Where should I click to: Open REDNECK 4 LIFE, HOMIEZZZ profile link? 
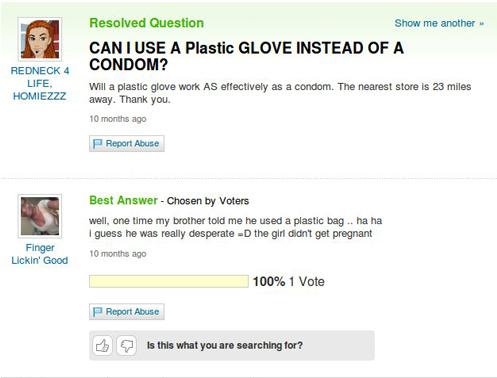point(40,83)
